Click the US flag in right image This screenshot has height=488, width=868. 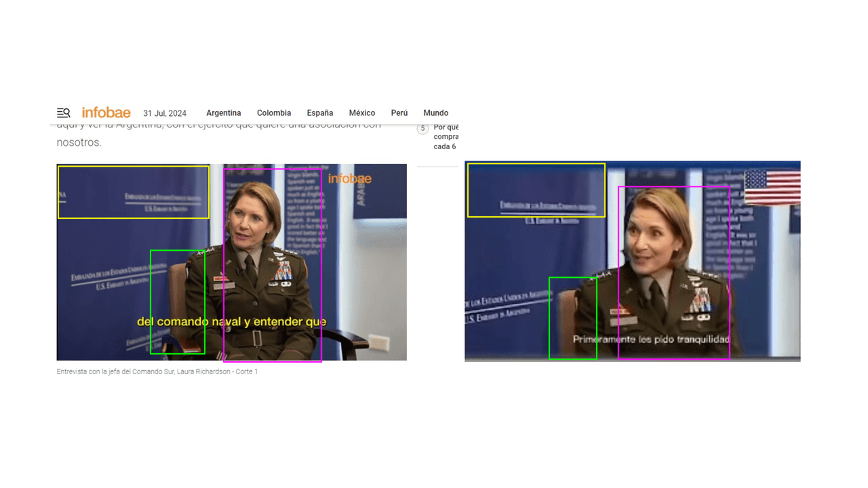(x=772, y=187)
